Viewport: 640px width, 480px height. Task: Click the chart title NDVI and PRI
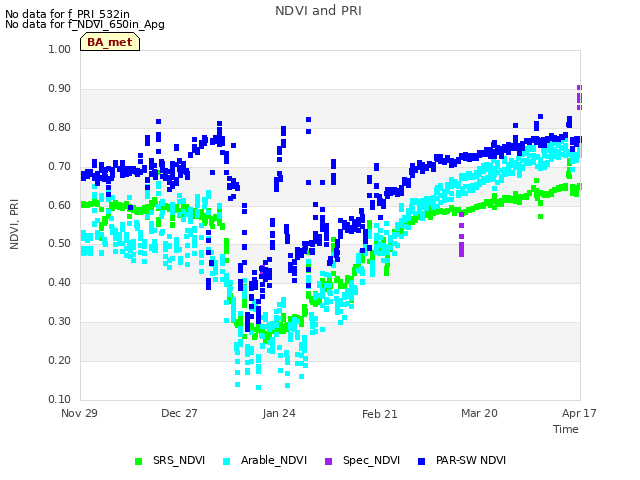coord(318,11)
